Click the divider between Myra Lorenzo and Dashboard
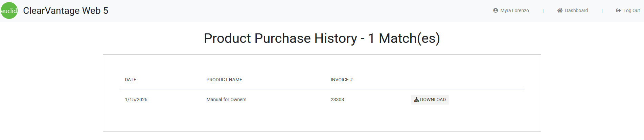Screen dimensions: 644x140 pyautogui.click(x=543, y=10)
